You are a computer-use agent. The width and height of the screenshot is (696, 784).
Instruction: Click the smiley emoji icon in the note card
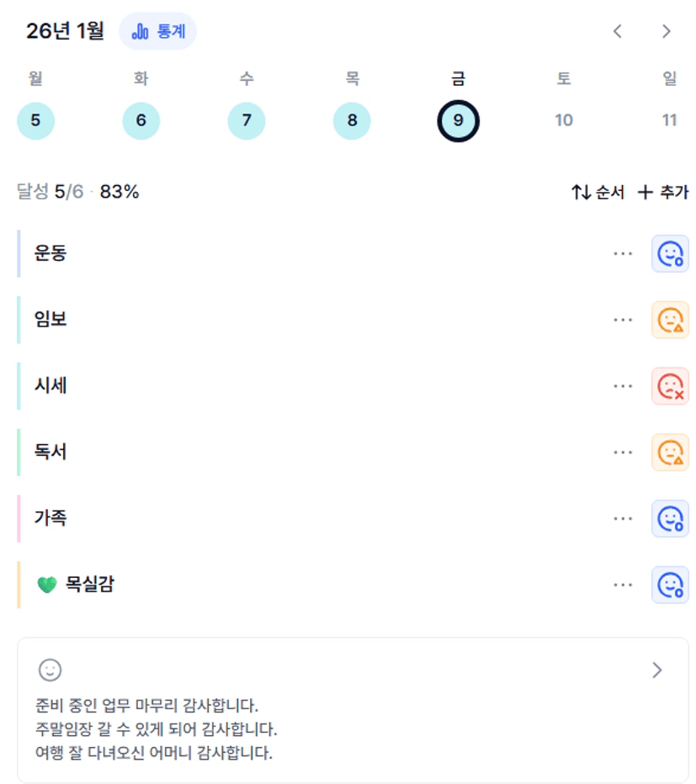[50, 670]
